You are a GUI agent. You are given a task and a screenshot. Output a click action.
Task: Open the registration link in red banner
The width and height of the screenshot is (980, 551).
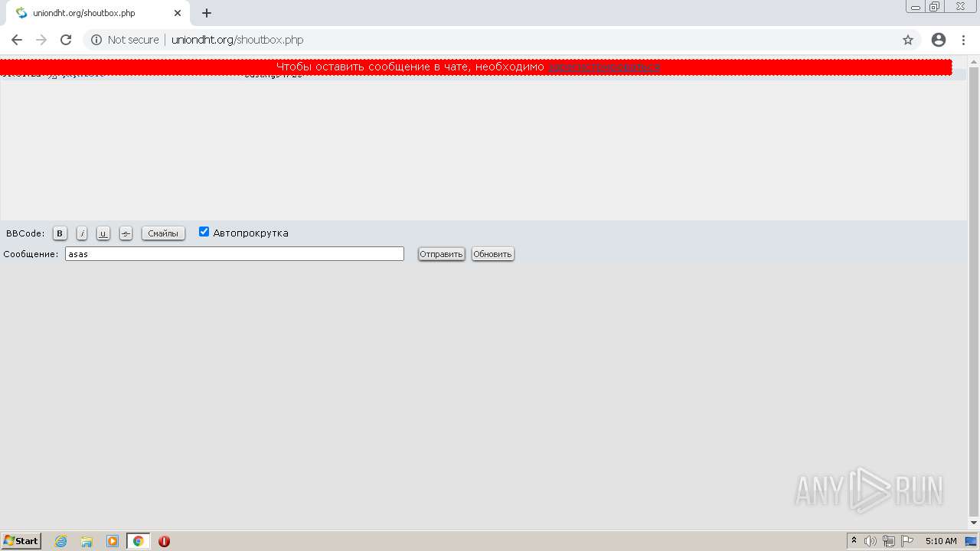click(x=604, y=67)
